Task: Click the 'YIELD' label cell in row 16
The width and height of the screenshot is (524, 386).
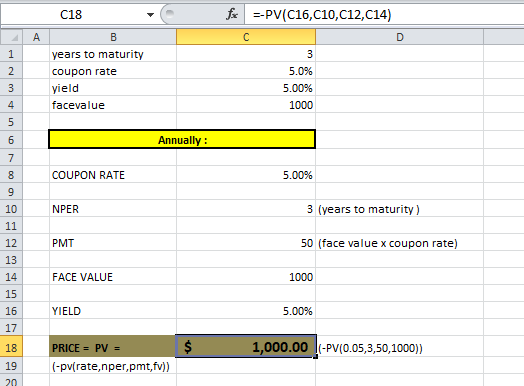Action: (113, 311)
